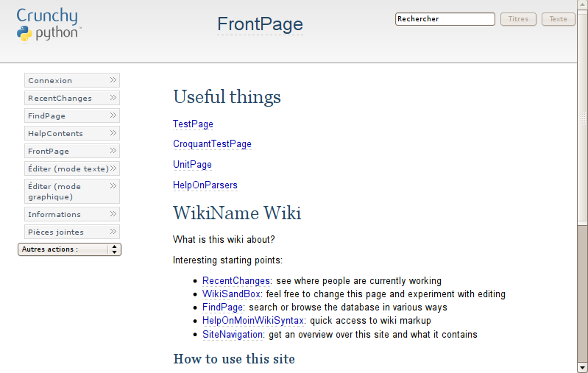The width and height of the screenshot is (588, 373).
Task: Click chevron icon beside Éditer (mode texte)
Action: [x=113, y=168]
